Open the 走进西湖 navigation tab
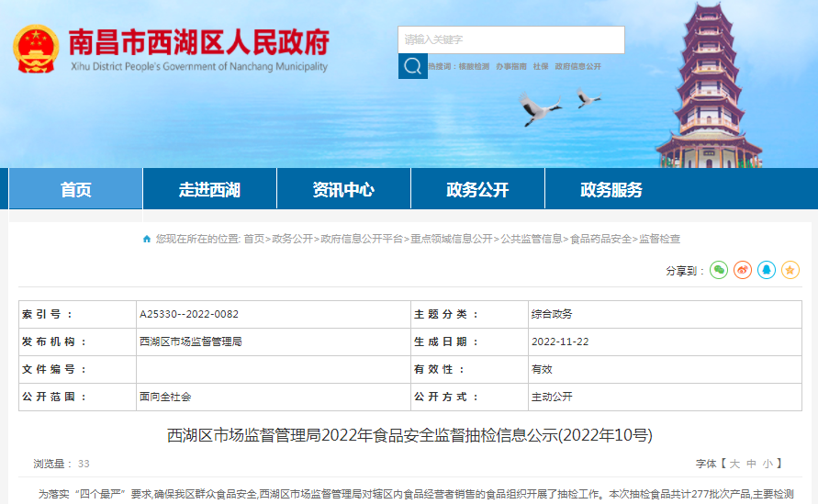Image resolution: width=818 pixels, height=504 pixels. click(209, 190)
